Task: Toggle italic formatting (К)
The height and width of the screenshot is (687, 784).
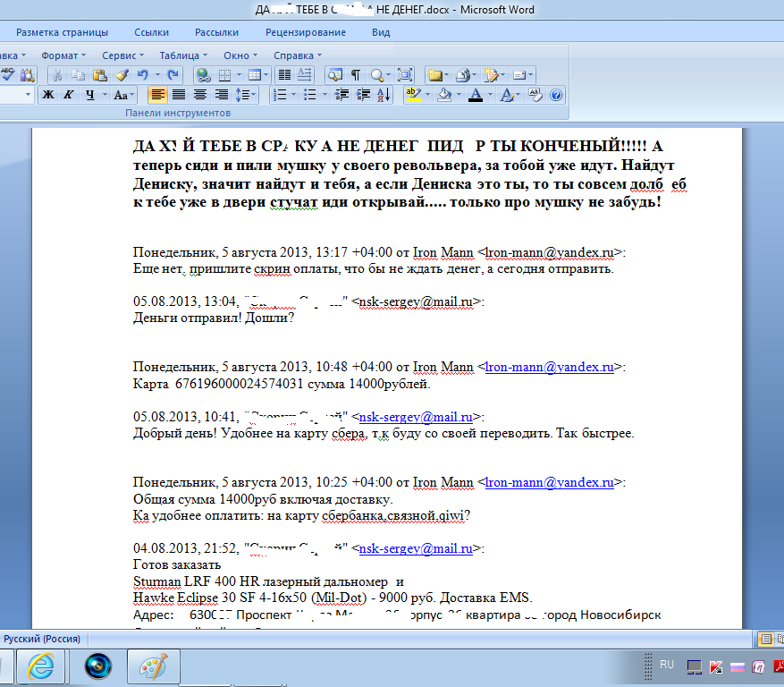Action: tap(68, 95)
